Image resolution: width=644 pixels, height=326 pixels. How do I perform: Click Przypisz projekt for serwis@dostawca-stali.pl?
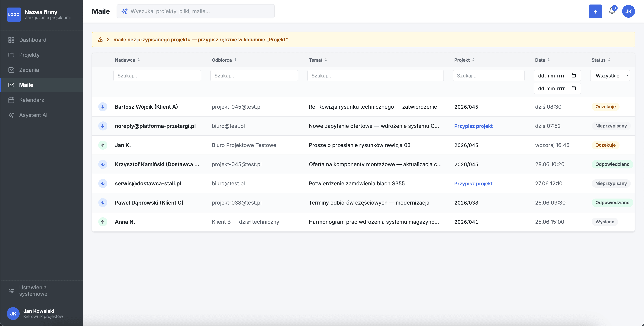(473, 183)
